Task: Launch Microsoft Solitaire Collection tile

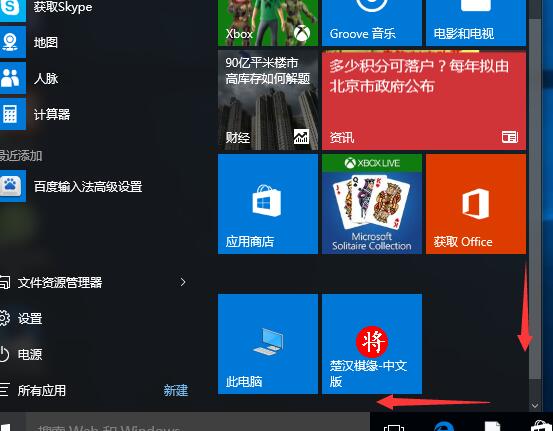Action: 372,204
